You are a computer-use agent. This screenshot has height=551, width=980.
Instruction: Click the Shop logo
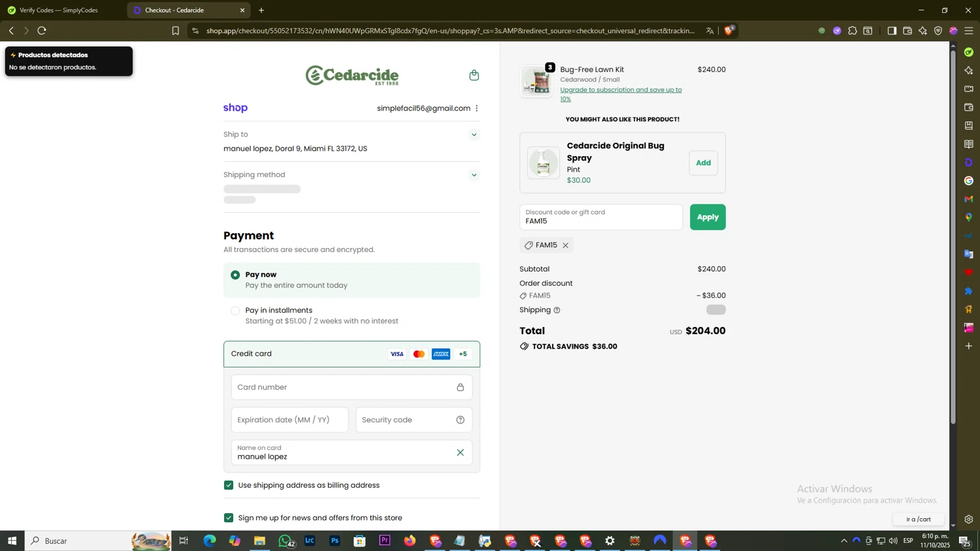(235, 108)
